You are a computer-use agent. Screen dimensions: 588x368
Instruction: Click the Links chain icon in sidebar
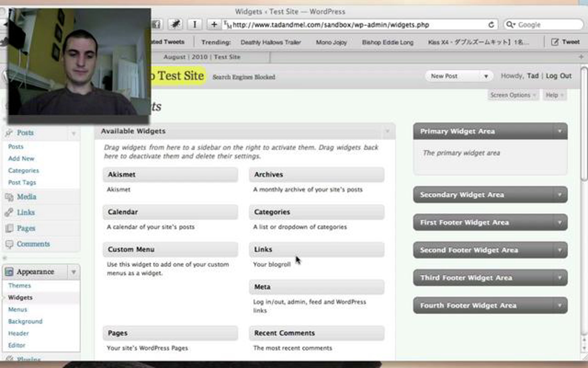coord(9,212)
